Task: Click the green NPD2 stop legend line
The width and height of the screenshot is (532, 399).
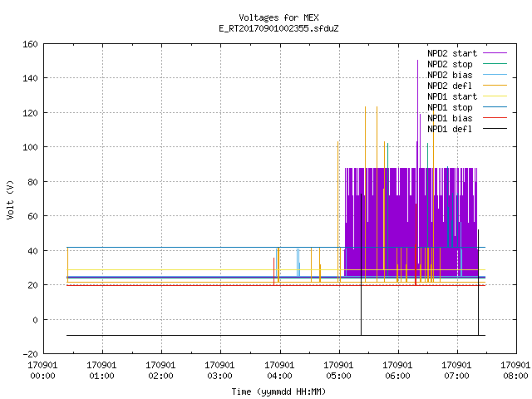Action: (x=495, y=64)
